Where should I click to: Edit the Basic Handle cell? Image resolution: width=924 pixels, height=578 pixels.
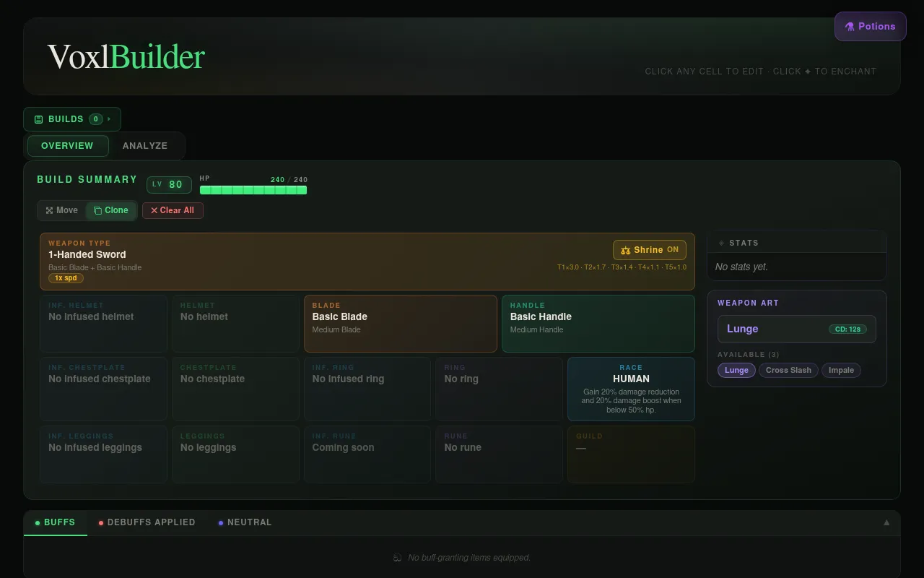tap(598, 324)
